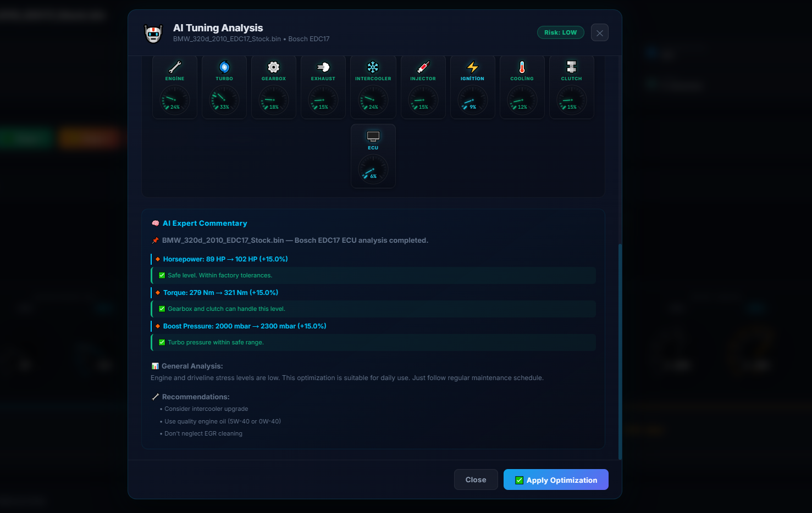Viewport: 812px width, 513px height.
Task: Click the dialog's vertical scrollbar
Action: pyautogui.click(x=620, y=352)
